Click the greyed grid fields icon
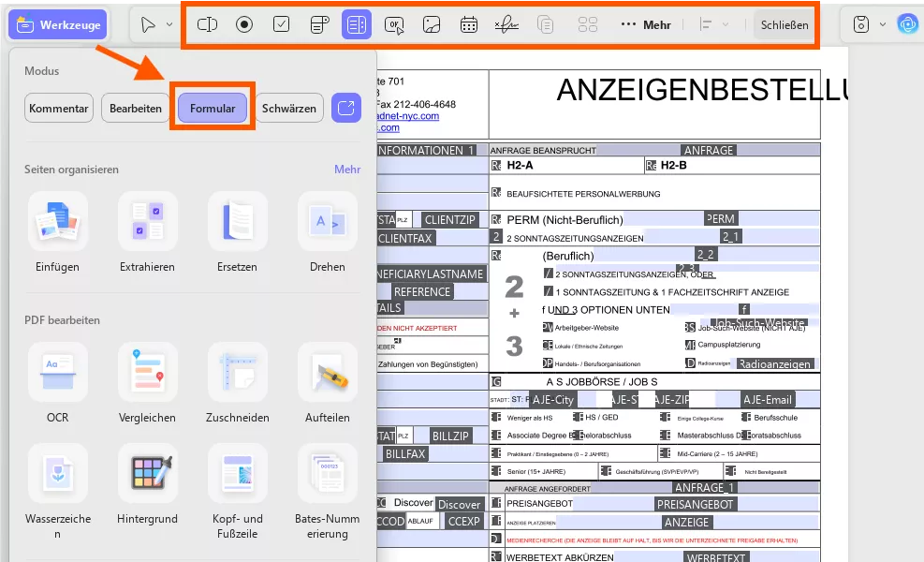Screen dimensions: 924x562 click(588, 24)
